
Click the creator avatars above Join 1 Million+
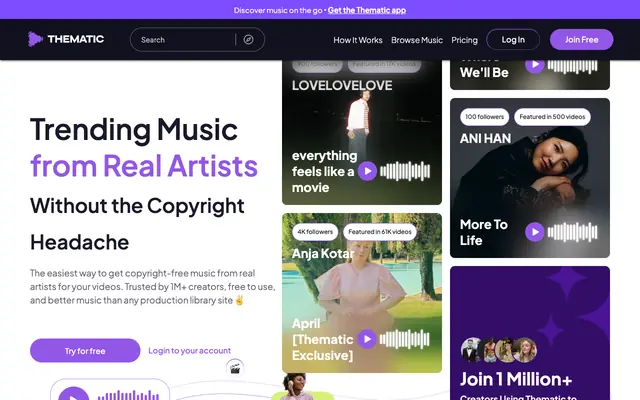coord(499,350)
